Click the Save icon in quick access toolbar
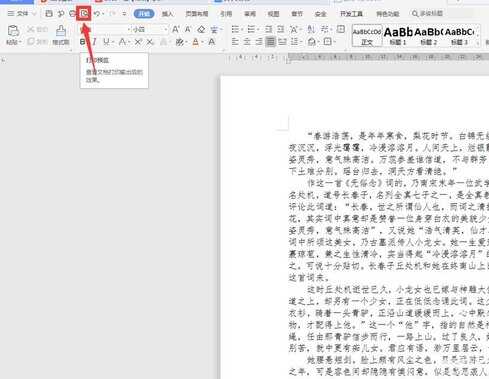The image size is (489, 379). point(49,14)
